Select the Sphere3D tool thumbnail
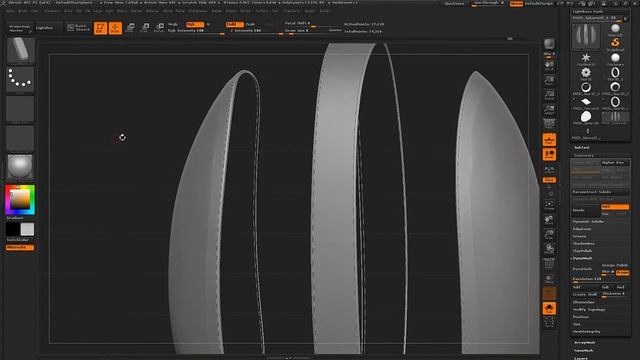The width and height of the screenshot is (640, 360). [x=615, y=29]
